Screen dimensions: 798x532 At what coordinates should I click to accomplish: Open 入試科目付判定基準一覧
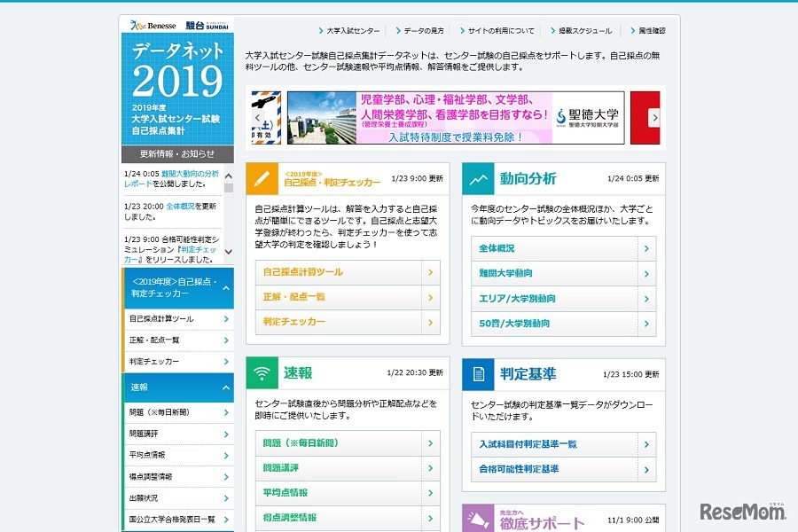pyautogui.click(x=558, y=444)
